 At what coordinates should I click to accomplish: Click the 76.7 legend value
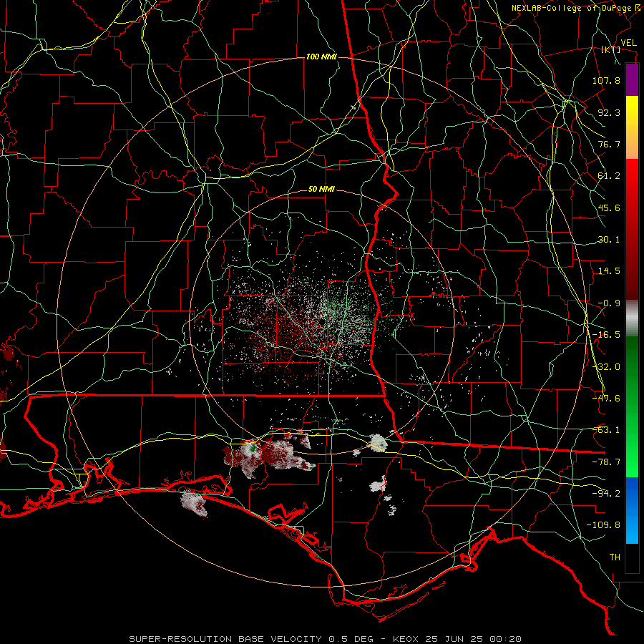click(x=609, y=144)
